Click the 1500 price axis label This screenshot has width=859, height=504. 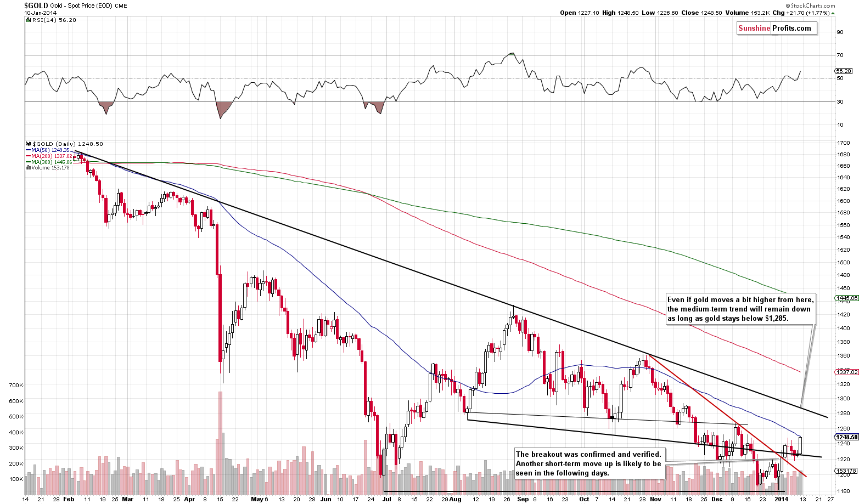(x=844, y=262)
